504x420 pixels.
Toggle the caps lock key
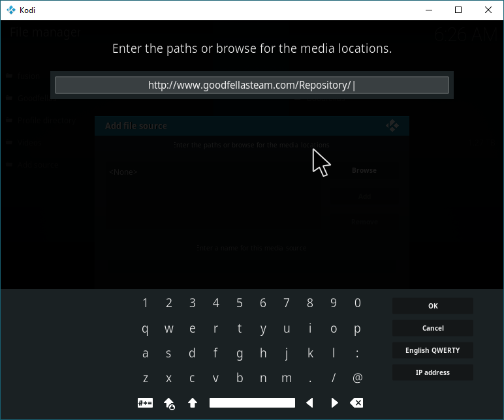(x=169, y=403)
